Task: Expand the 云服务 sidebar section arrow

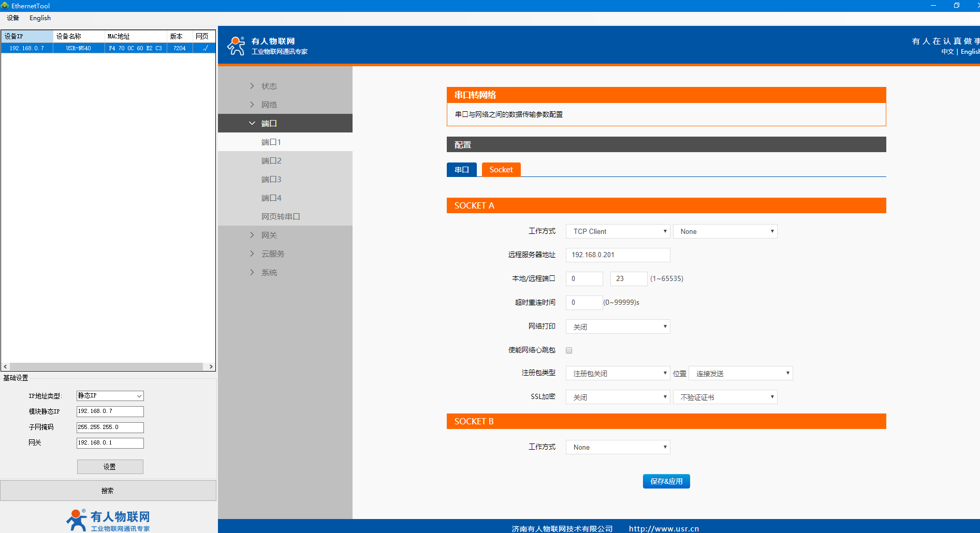Action: [252, 254]
